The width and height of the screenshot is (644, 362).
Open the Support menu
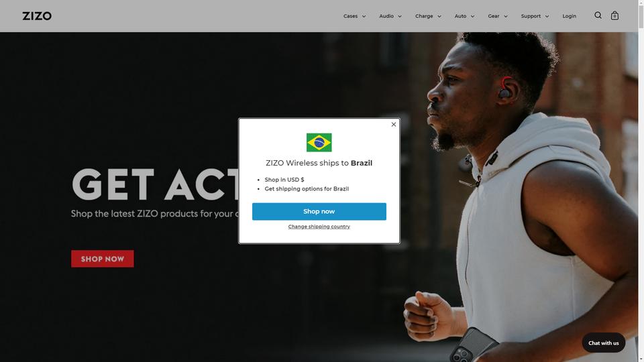[535, 16]
